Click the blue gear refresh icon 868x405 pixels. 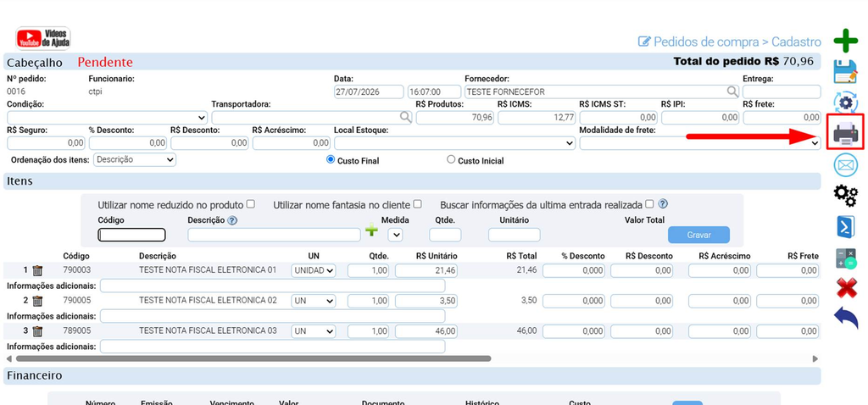845,103
